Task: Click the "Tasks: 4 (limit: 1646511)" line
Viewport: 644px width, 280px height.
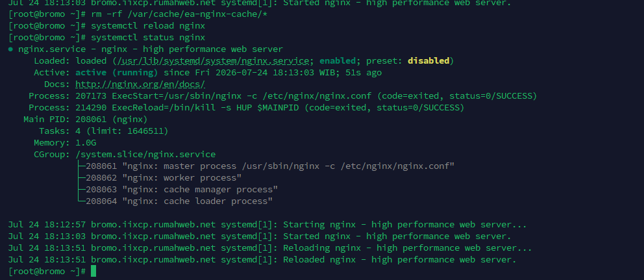Action: pos(103,131)
